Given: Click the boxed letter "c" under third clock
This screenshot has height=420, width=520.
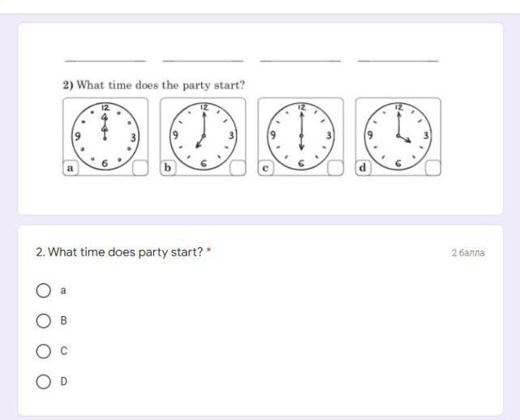Looking at the screenshot, I should point(265,168).
